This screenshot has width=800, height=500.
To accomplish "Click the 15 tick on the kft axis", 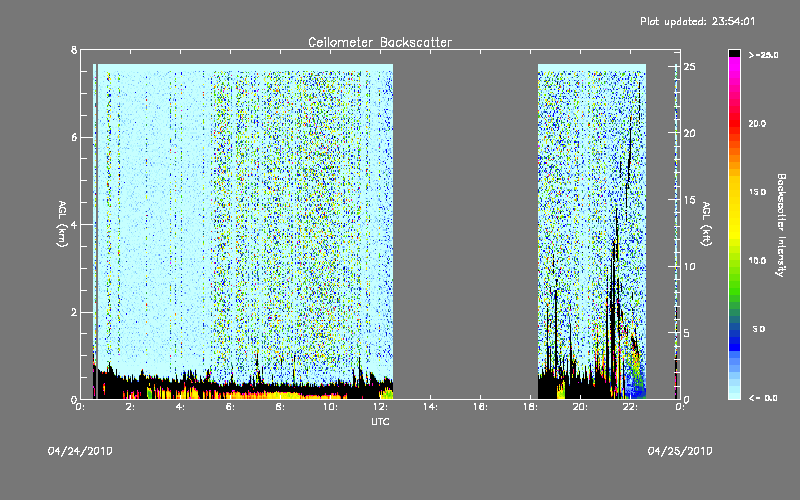I will 689,200.
